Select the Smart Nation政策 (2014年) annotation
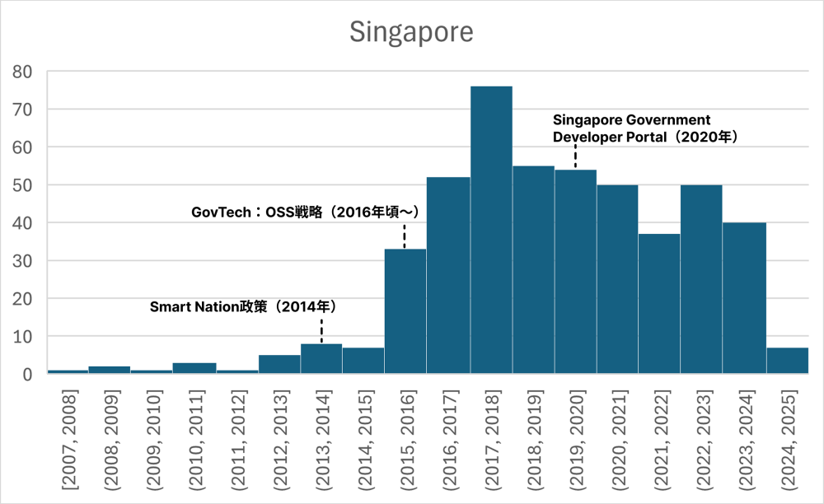The image size is (824, 504). (x=244, y=306)
